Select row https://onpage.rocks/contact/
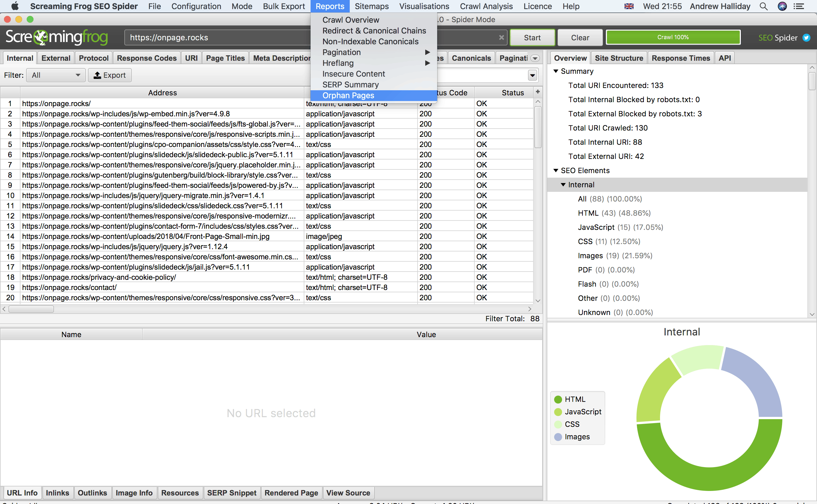The image size is (817, 504). pos(267,287)
